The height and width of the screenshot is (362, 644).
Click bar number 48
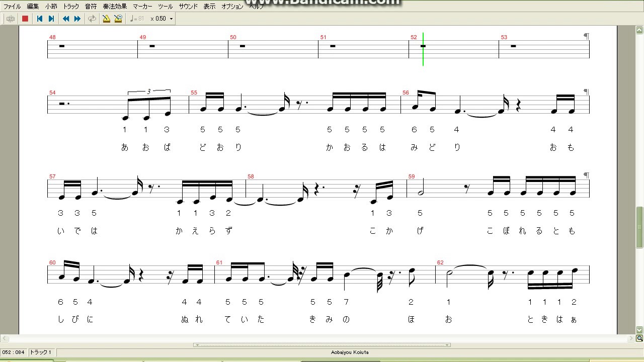52,37
